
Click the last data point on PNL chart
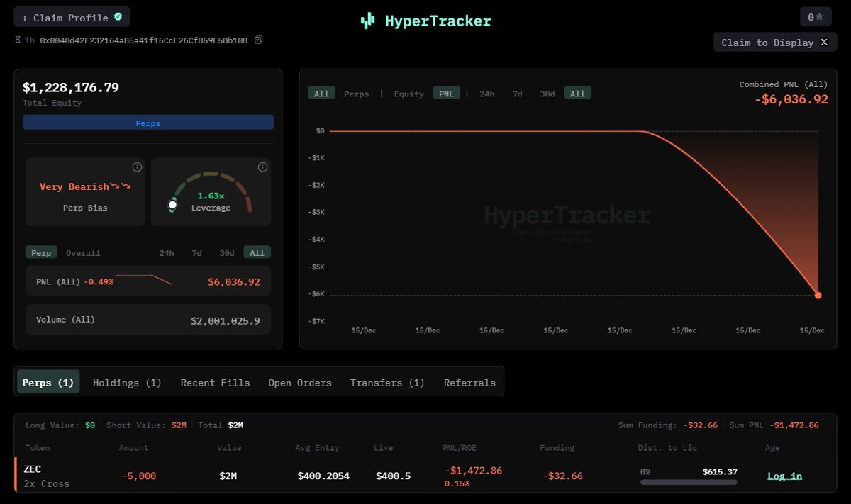tap(818, 295)
